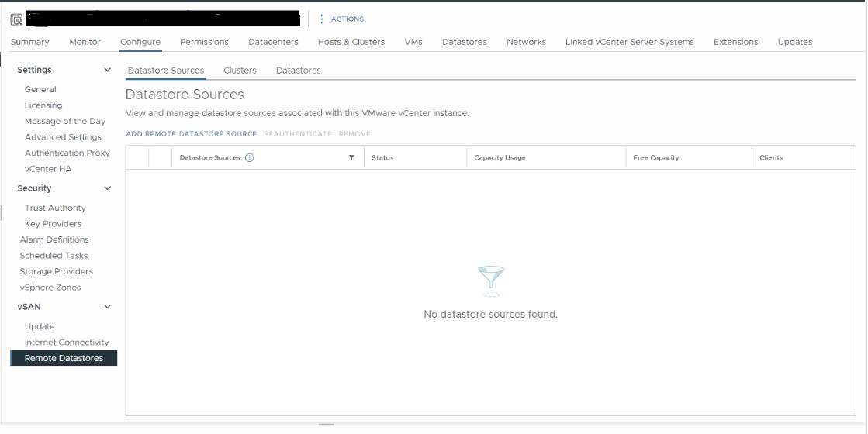Switch to the Networks tab
The image size is (868, 434).
527,42
